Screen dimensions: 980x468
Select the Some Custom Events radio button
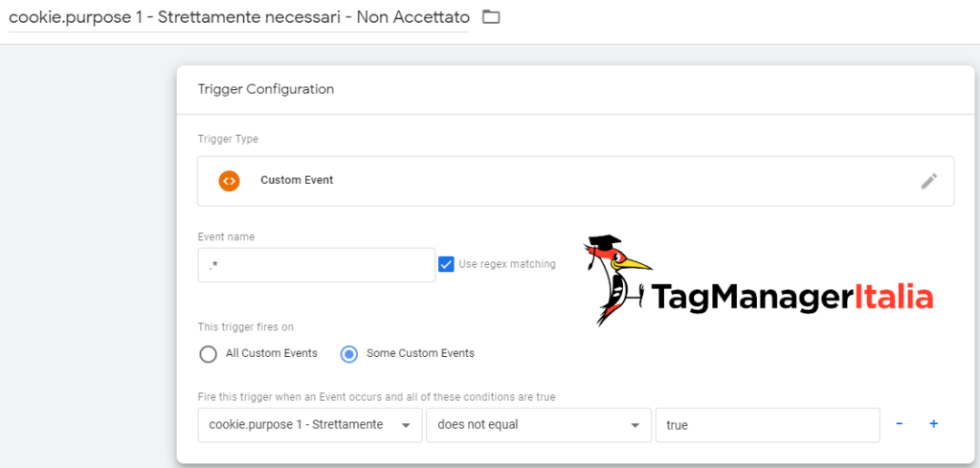(349, 354)
